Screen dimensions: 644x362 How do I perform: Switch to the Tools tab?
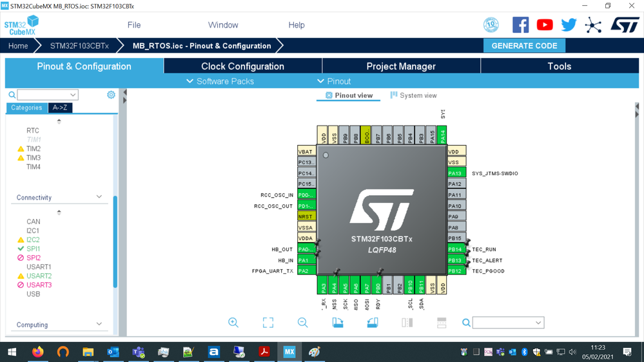(x=560, y=66)
